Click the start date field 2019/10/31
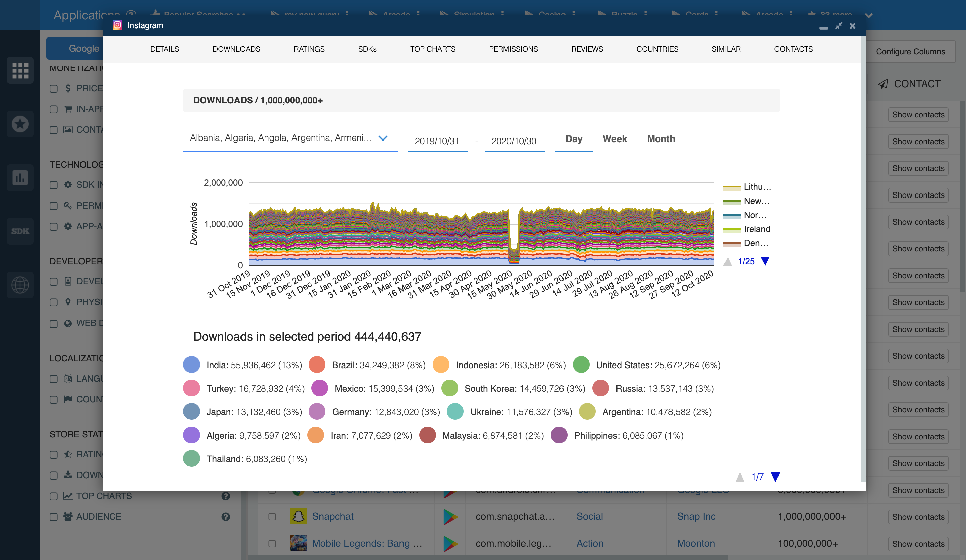966x560 pixels. point(437,141)
